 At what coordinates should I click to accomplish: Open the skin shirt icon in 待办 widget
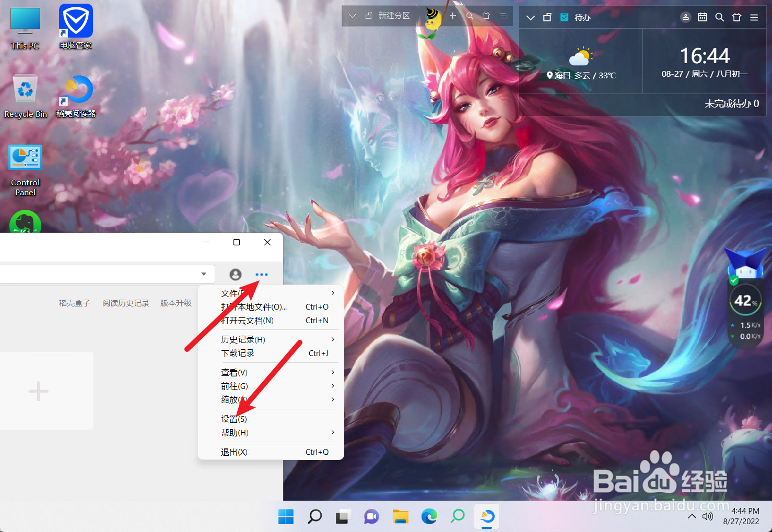pyautogui.click(x=736, y=17)
